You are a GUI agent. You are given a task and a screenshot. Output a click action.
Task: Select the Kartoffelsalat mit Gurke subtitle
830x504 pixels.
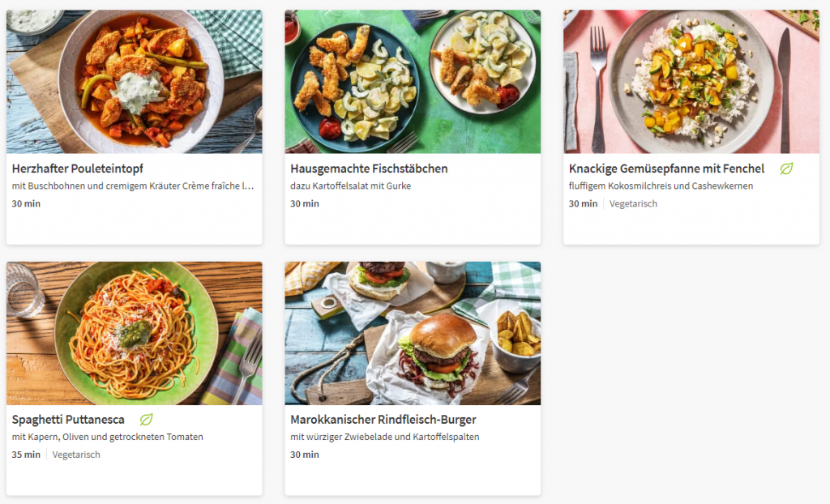(350, 186)
